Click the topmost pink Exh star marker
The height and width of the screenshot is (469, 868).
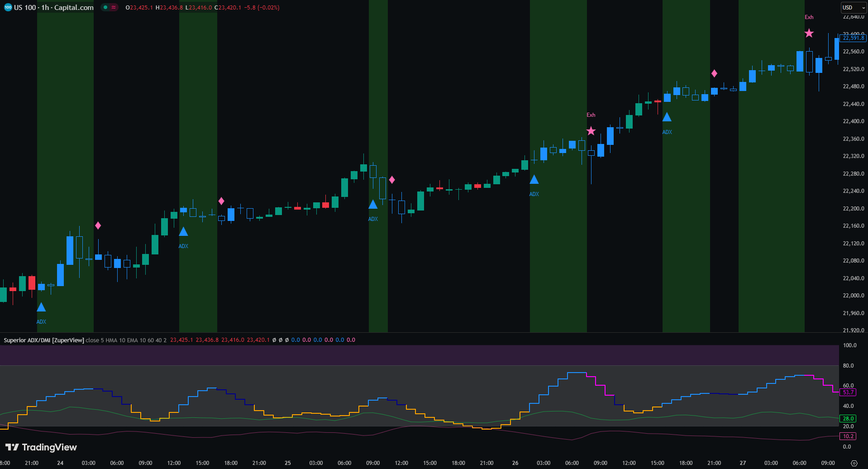pyautogui.click(x=809, y=33)
